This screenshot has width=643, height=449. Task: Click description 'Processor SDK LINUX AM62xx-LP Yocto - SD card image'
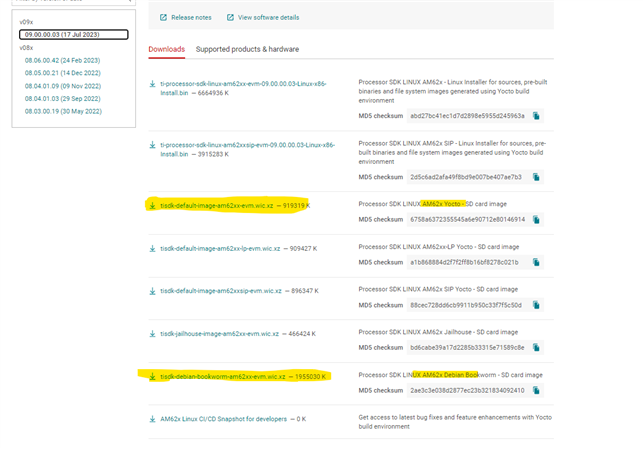[x=439, y=247]
